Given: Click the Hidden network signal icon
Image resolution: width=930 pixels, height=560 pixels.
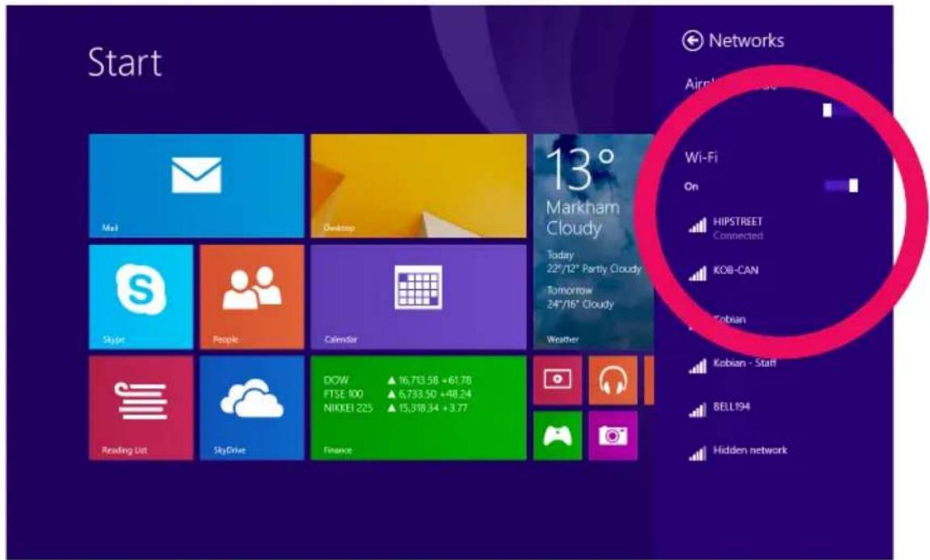Looking at the screenshot, I should [697, 453].
